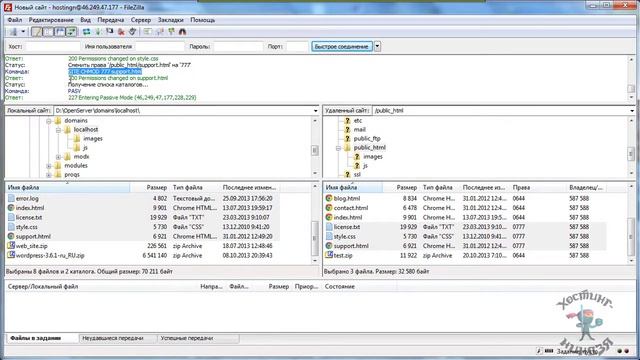Select the public_ftp folder icon in the remote tree
The width and height of the screenshot is (640, 360).
[x=347, y=139]
